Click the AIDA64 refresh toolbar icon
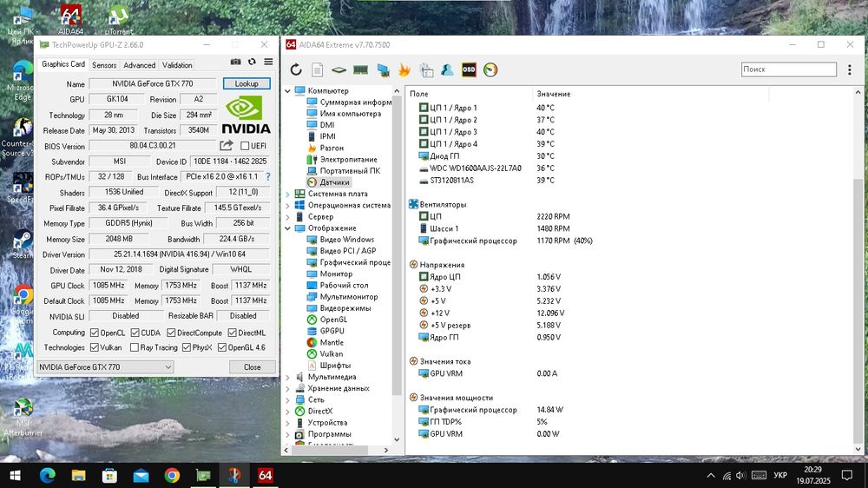This screenshot has width=868, height=488. 296,69
